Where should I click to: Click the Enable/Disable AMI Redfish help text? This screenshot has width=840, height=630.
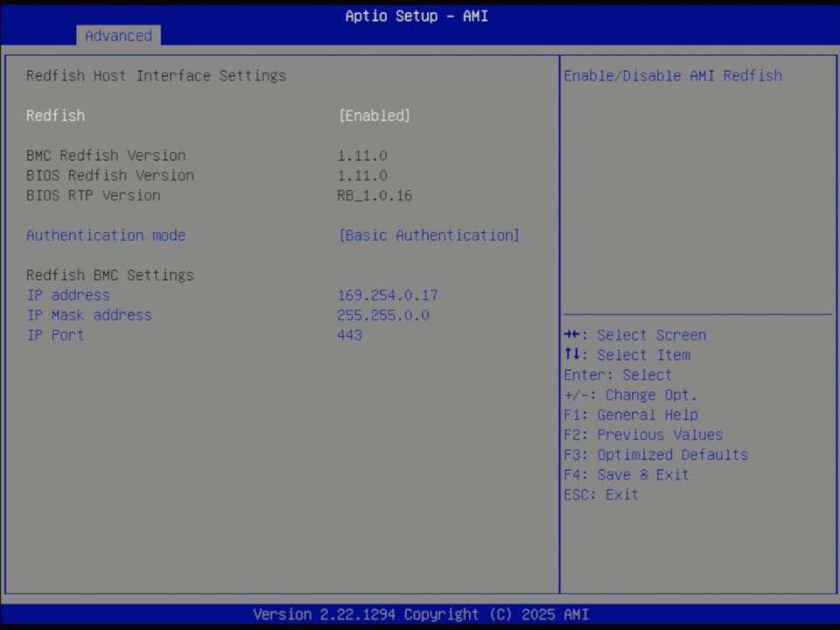point(672,75)
